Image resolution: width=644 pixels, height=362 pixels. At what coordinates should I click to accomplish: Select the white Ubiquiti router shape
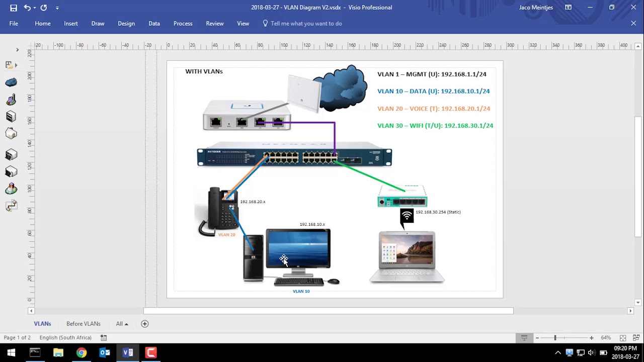(247, 115)
